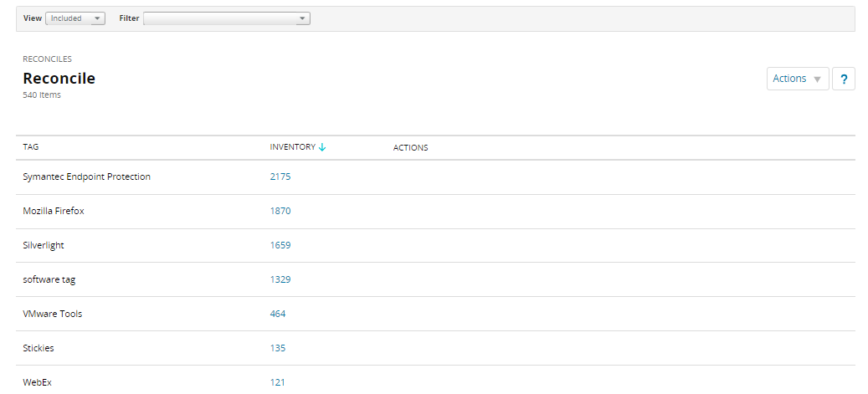The image size is (868, 394).
Task: Click WebEx inventory count 121
Action: 278,382
